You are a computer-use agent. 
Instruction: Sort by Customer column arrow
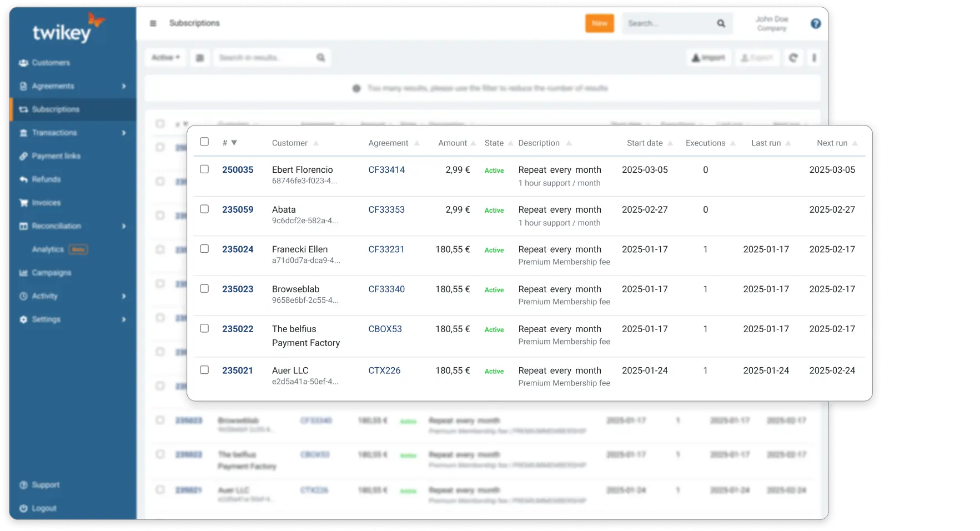click(x=316, y=143)
